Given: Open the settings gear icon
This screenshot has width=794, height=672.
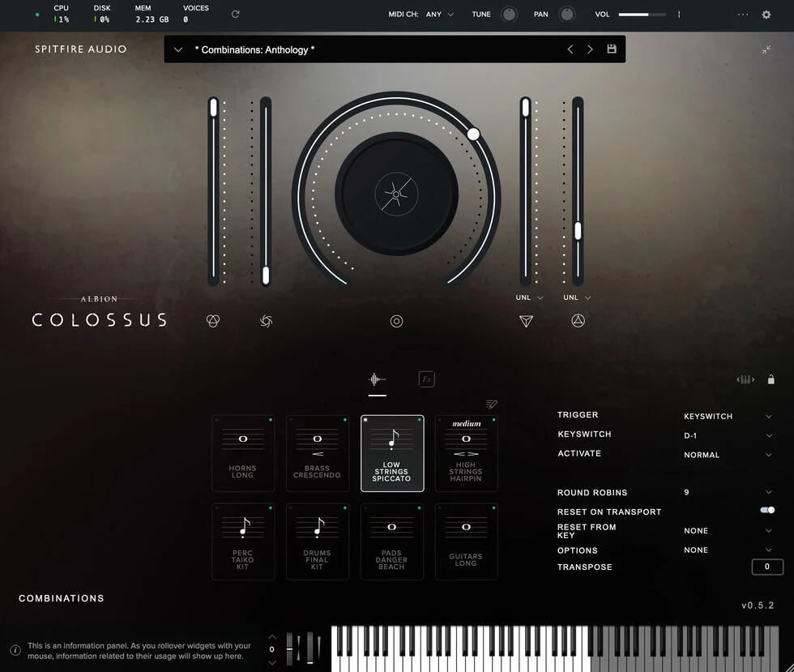Looking at the screenshot, I should click(x=766, y=15).
